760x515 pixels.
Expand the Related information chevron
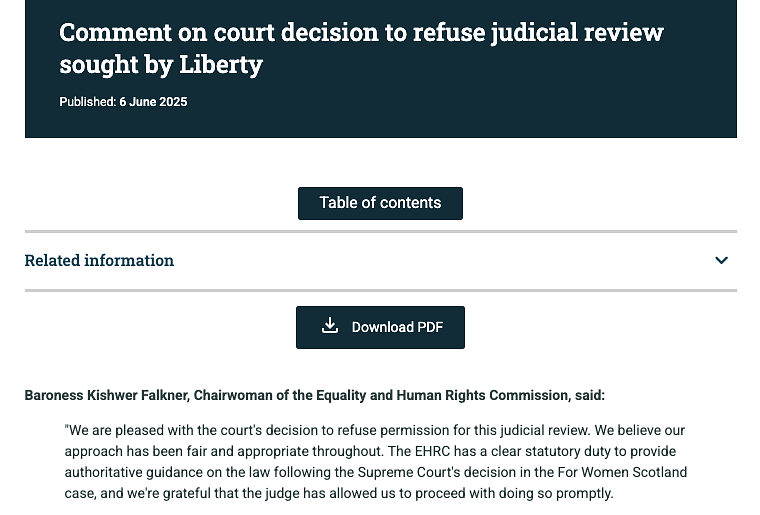[722, 261]
